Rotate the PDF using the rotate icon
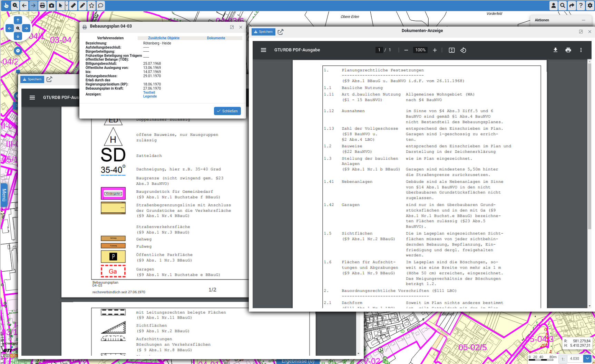The height and width of the screenshot is (364, 595). 463,50
